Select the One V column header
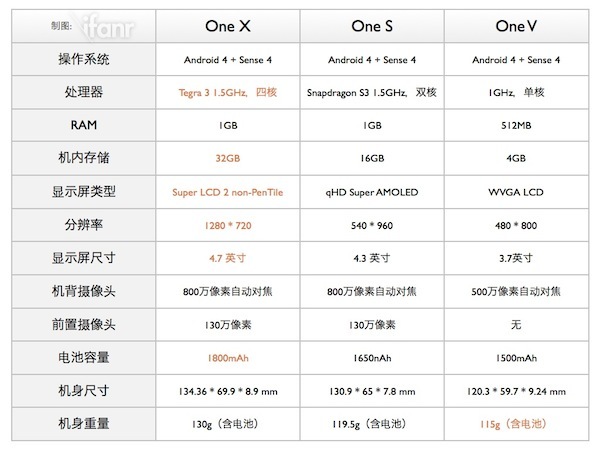 [516, 24]
